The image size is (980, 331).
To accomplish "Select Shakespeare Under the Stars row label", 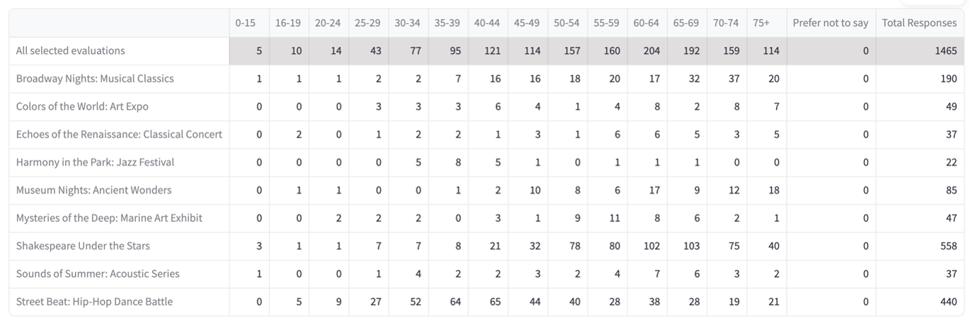I will click(x=83, y=246).
